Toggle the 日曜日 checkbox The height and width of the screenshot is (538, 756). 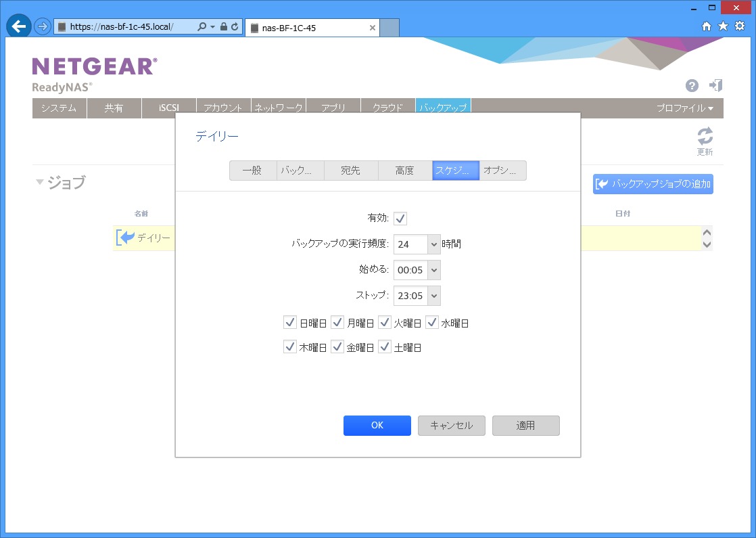(290, 323)
